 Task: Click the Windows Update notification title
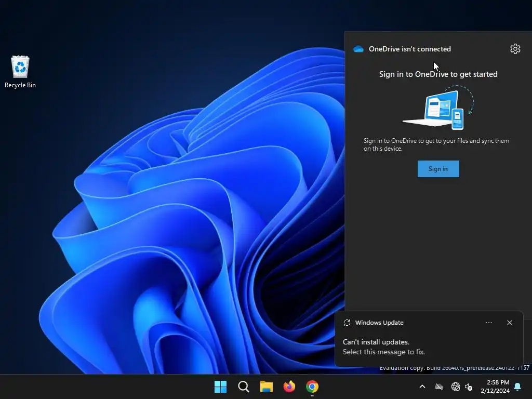(379, 323)
